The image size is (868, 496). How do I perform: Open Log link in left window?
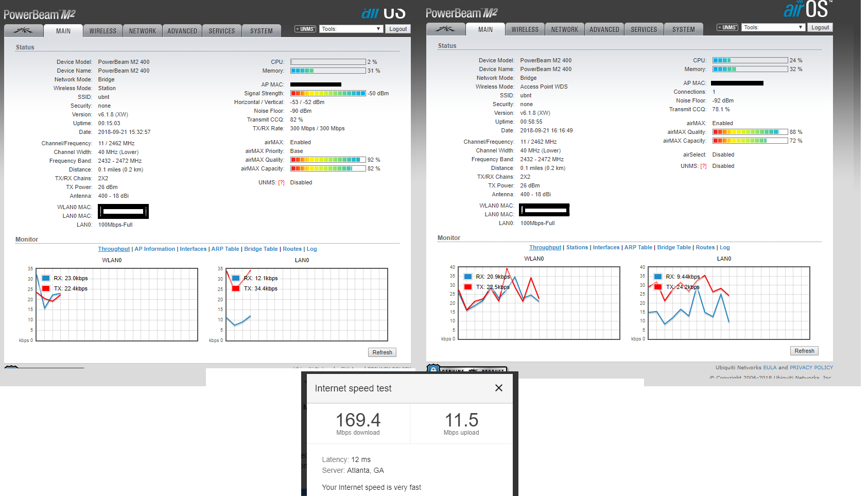312,249
